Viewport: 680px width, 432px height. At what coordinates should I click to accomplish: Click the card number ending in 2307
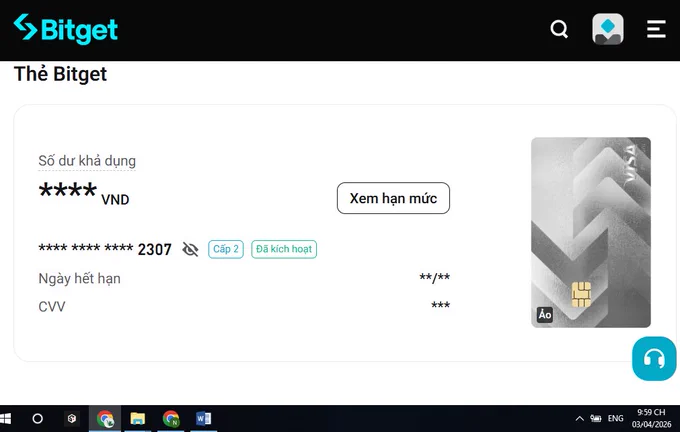tap(105, 249)
